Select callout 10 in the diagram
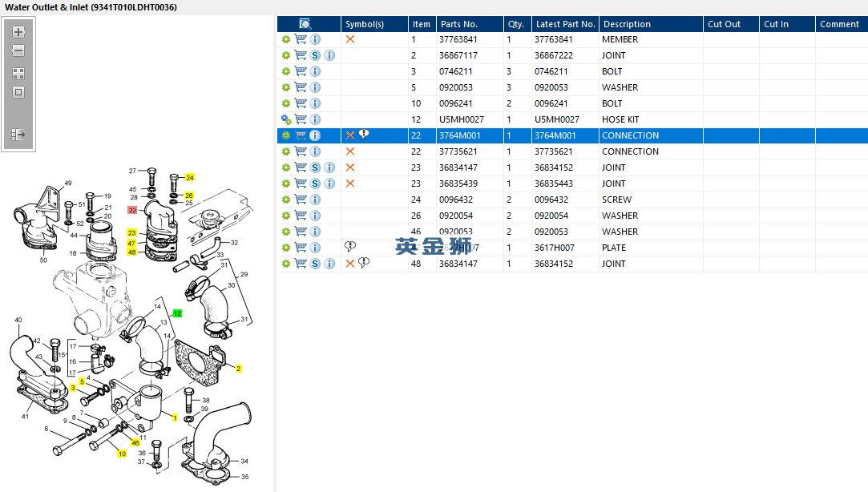The image size is (868, 492). pos(122,454)
